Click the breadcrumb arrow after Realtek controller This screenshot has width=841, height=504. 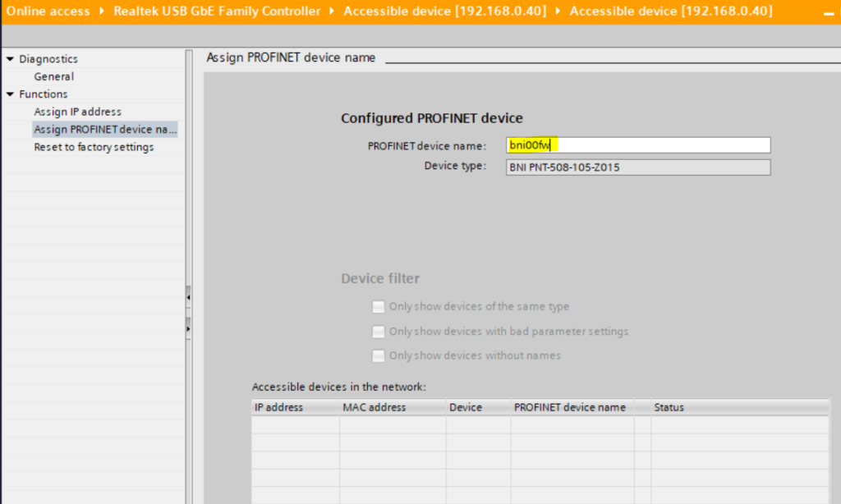332,11
